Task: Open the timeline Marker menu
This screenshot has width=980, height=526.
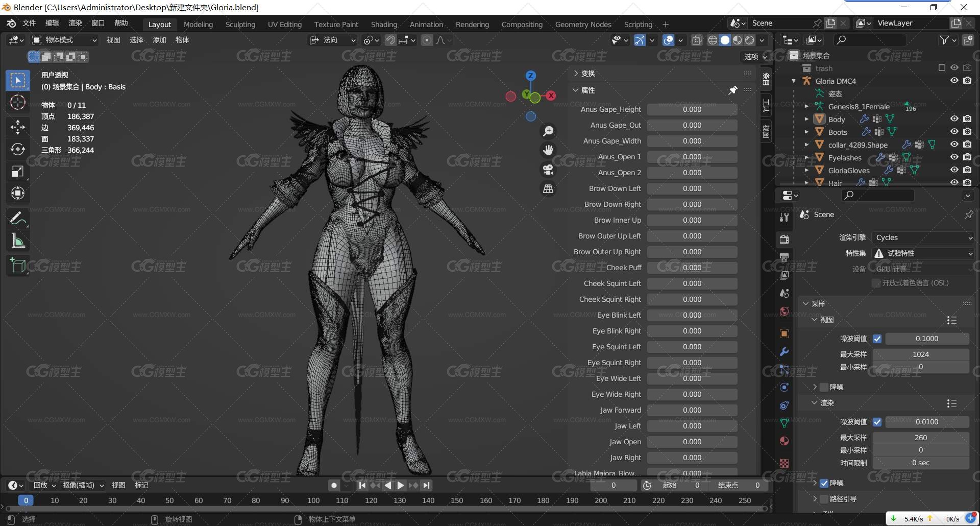Action: click(x=141, y=485)
